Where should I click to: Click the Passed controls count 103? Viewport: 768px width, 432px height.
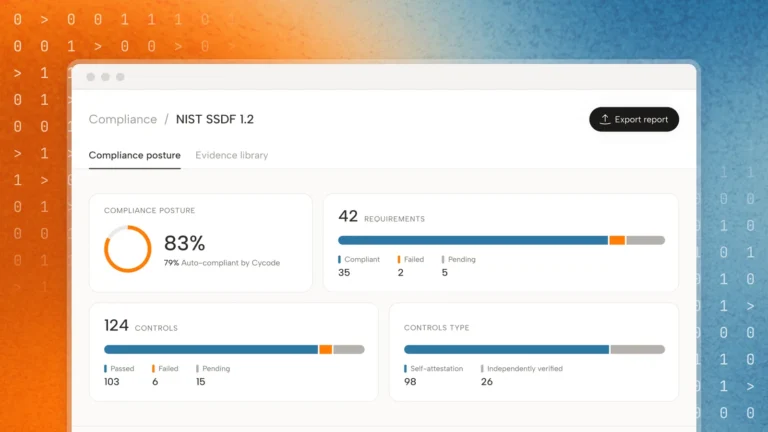click(112, 382)
